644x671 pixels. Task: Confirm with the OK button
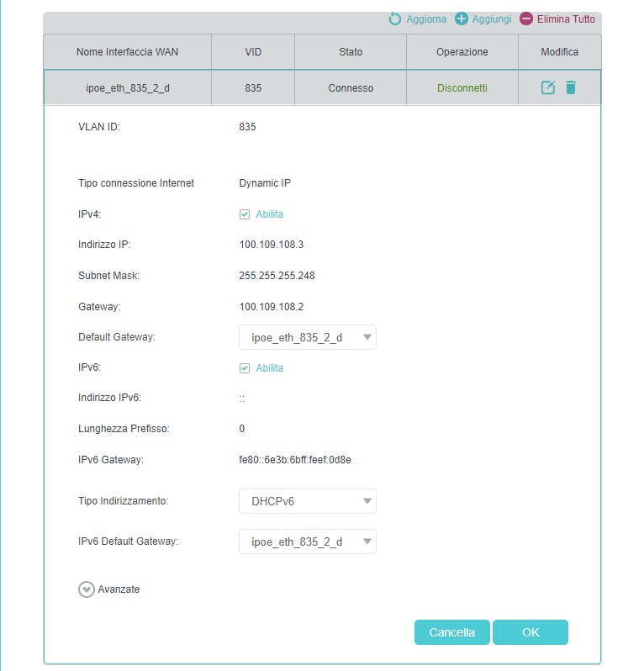(531, 632)
